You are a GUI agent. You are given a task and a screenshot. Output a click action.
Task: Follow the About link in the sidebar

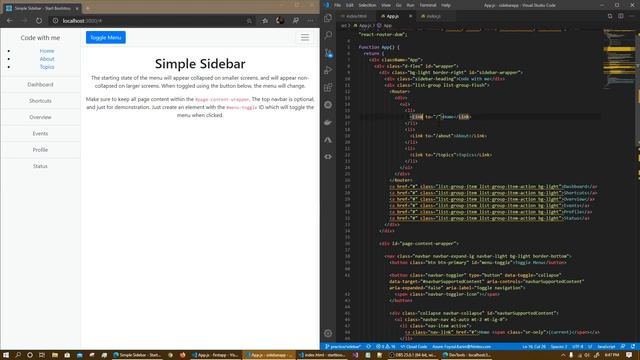tap(47, 59)
